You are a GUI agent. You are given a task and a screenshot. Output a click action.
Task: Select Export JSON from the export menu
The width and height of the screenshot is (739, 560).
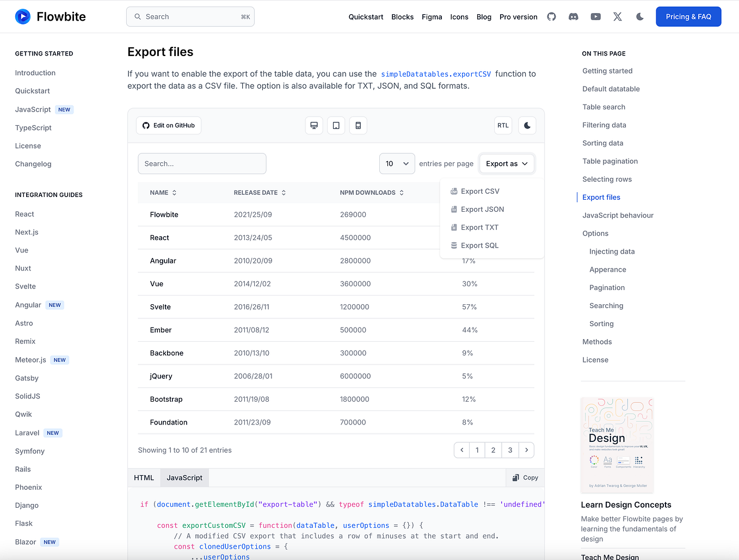(x=482, y=209)
